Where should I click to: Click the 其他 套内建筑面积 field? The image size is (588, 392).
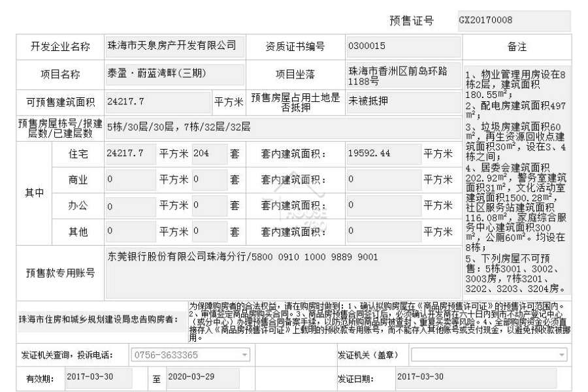pyautogui.click(x=384, y=232)
